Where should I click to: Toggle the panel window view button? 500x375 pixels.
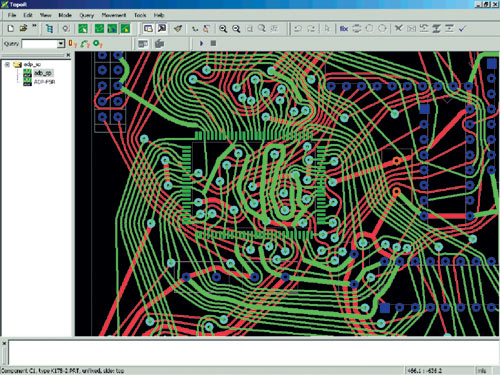(x=148, y=29)
